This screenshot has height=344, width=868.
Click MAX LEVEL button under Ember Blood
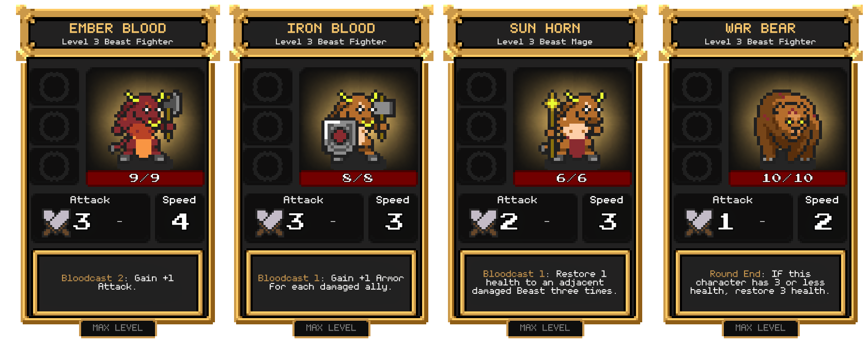tap(117, 328)
